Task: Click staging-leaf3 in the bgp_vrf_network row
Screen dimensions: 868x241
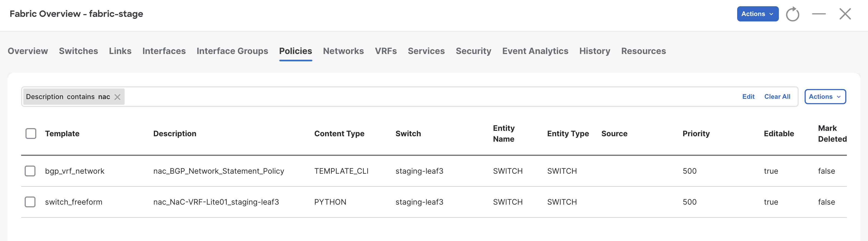Action: click(x=419, y=171)
